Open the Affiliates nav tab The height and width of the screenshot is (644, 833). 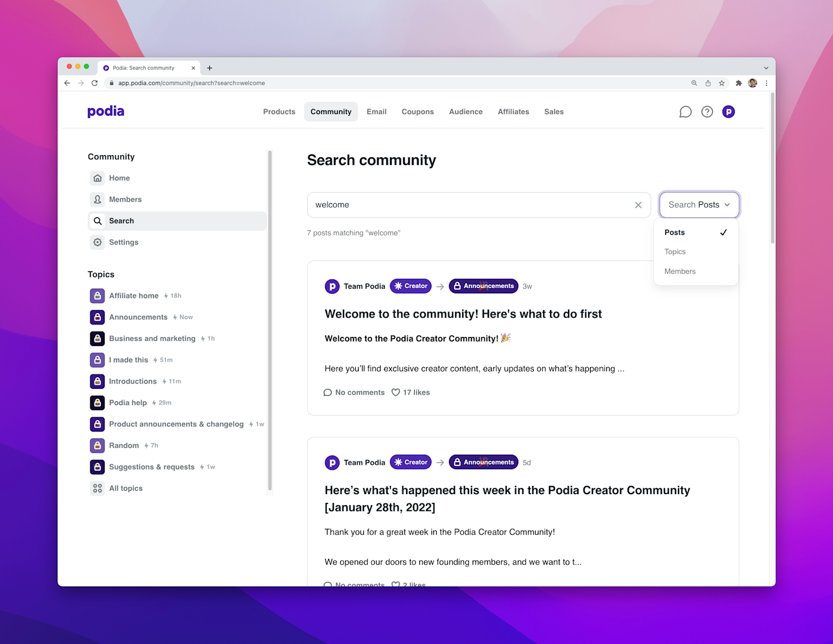coord(514,112)
